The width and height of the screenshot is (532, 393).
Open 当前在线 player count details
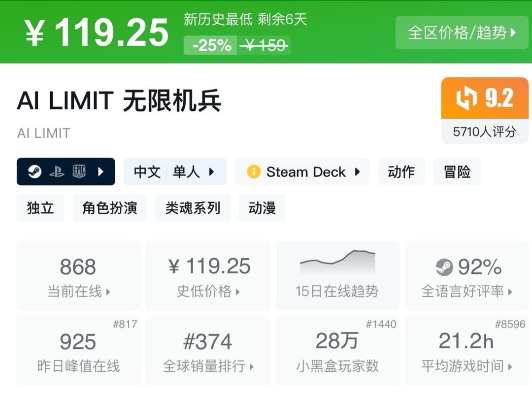[x=78, y=275]
